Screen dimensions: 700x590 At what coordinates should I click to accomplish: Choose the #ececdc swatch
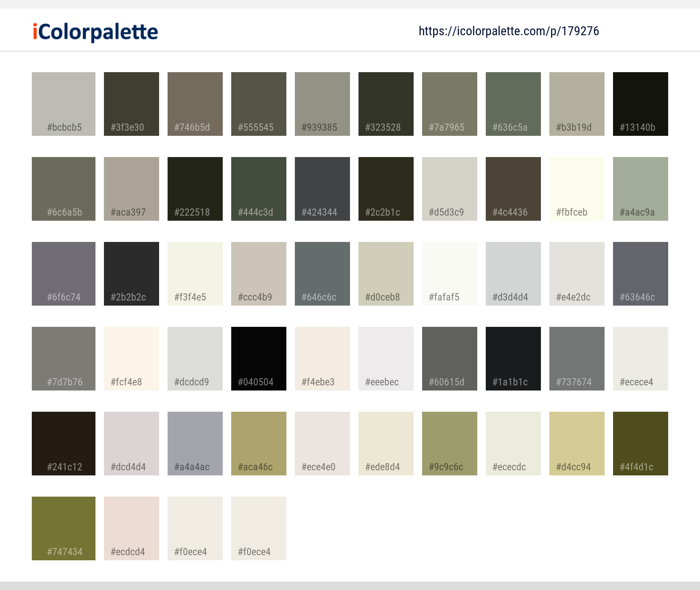tap(513, 444)
